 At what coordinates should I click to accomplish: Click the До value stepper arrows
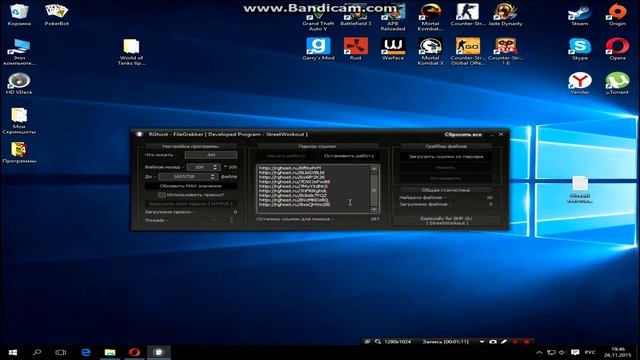212,176
